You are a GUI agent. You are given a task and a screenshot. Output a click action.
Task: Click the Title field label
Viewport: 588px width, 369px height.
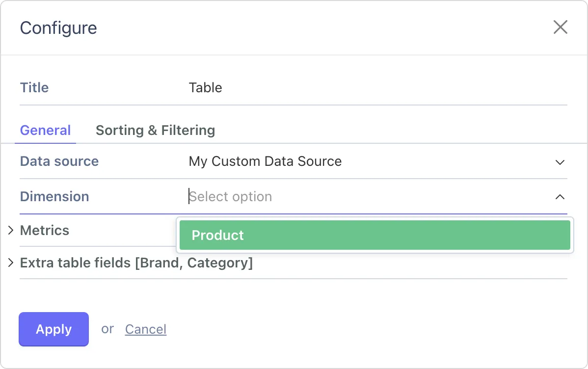pos(34,88)
